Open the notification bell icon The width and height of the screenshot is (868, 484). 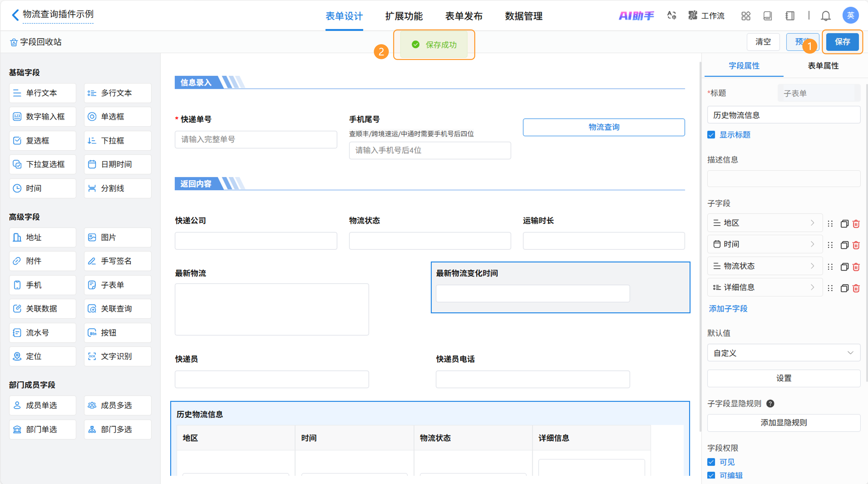point(826,16)
